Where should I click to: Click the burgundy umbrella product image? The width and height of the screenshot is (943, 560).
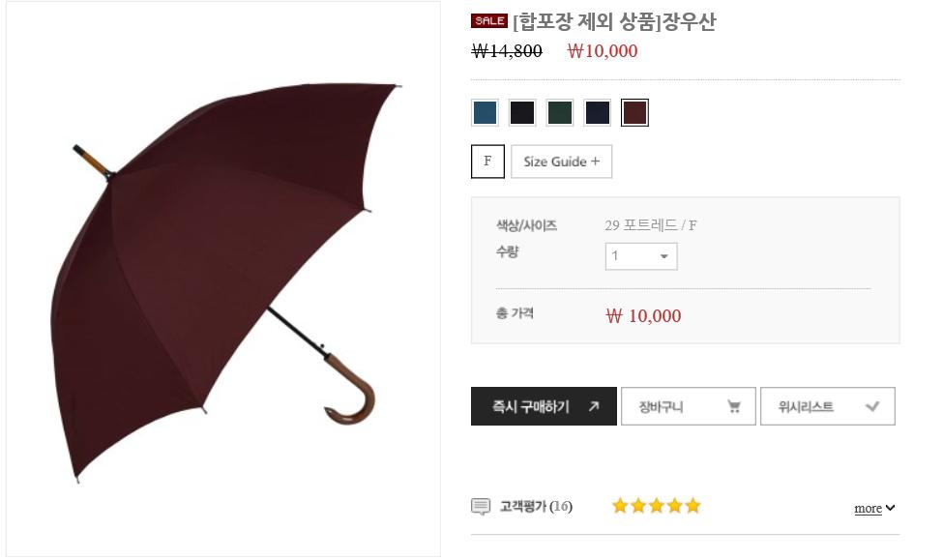coord(223,280)
